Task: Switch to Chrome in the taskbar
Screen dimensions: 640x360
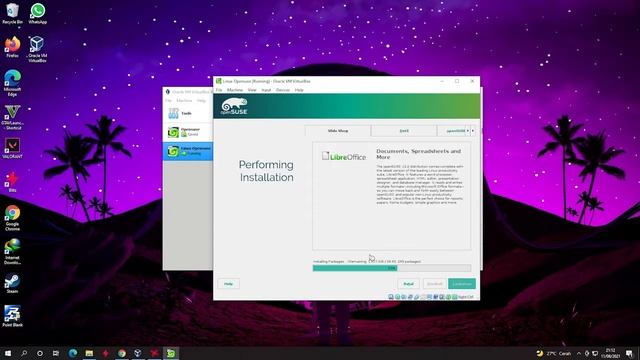Action: (122, 353)
